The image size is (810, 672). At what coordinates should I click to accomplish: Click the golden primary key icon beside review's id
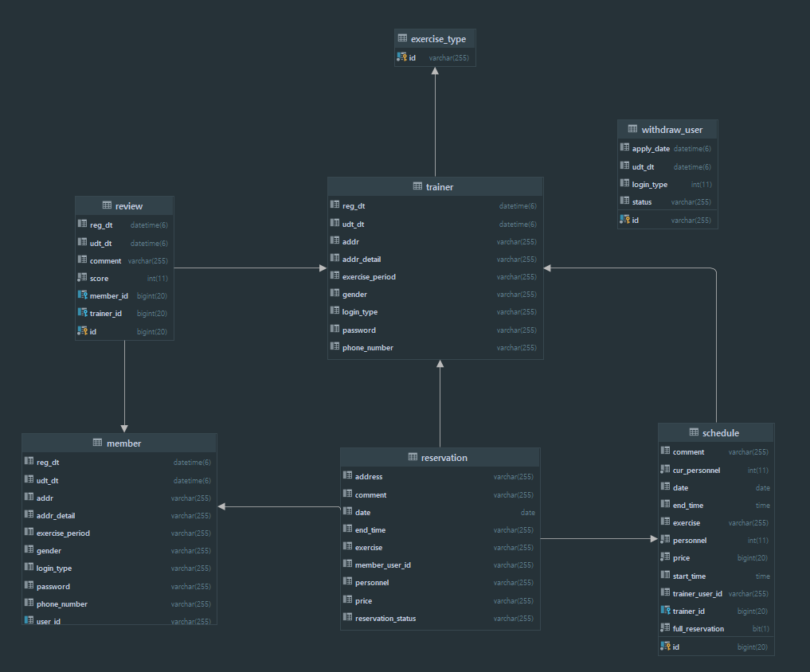[83, 331]
